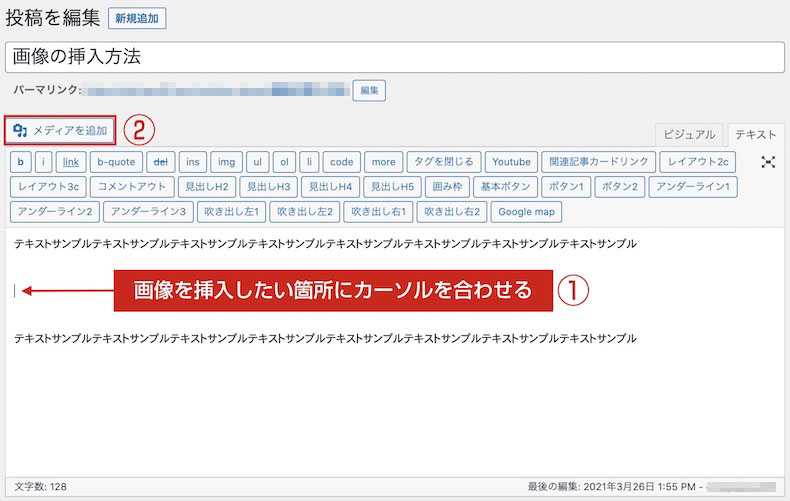Insert list item with li button
The height and width of the screenshot is (501, 790).
(309, 162)
